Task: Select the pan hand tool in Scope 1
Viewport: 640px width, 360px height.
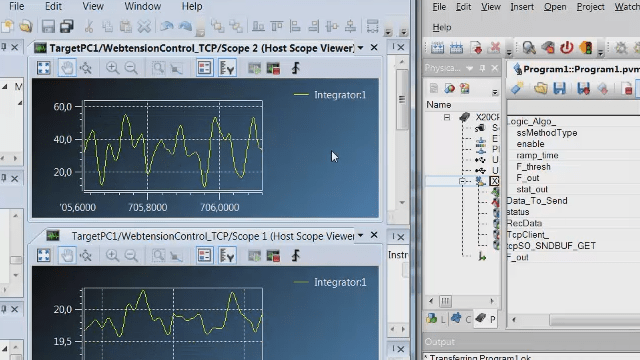Action: (x=67, y=256)
